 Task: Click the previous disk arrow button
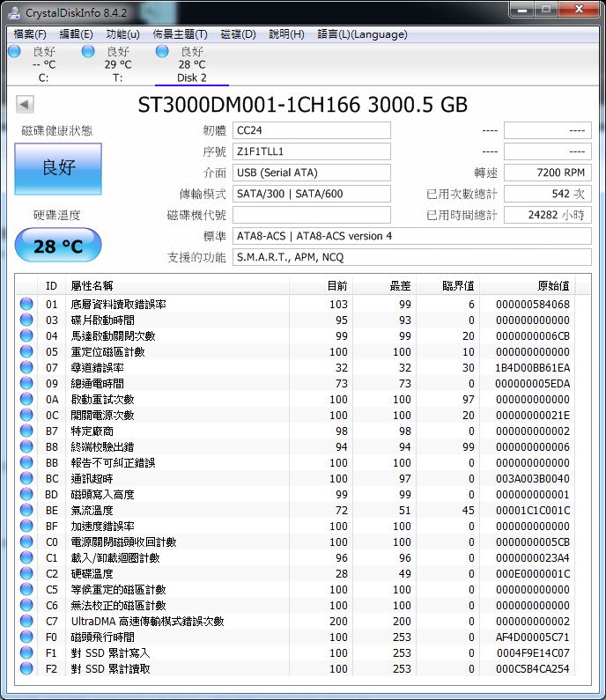25,105
